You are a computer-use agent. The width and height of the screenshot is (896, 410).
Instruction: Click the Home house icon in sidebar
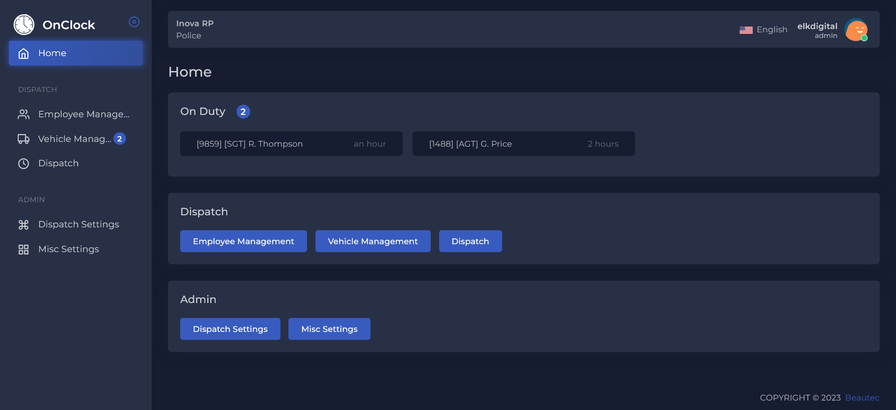23,53
